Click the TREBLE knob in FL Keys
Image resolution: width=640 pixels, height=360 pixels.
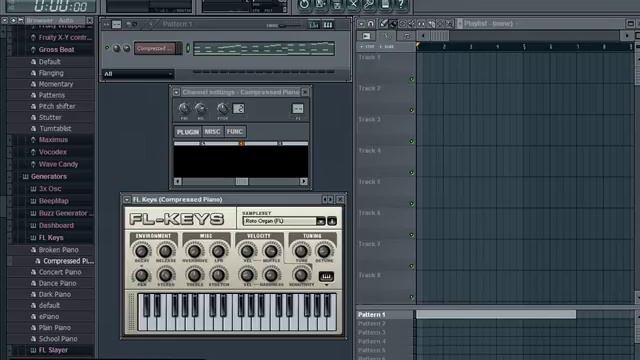194,276
